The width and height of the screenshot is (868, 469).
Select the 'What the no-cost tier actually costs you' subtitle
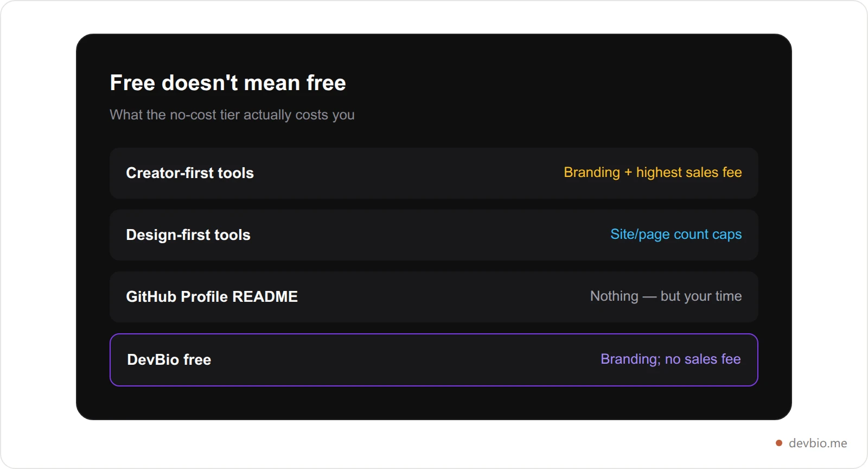[x=232, y=115]
